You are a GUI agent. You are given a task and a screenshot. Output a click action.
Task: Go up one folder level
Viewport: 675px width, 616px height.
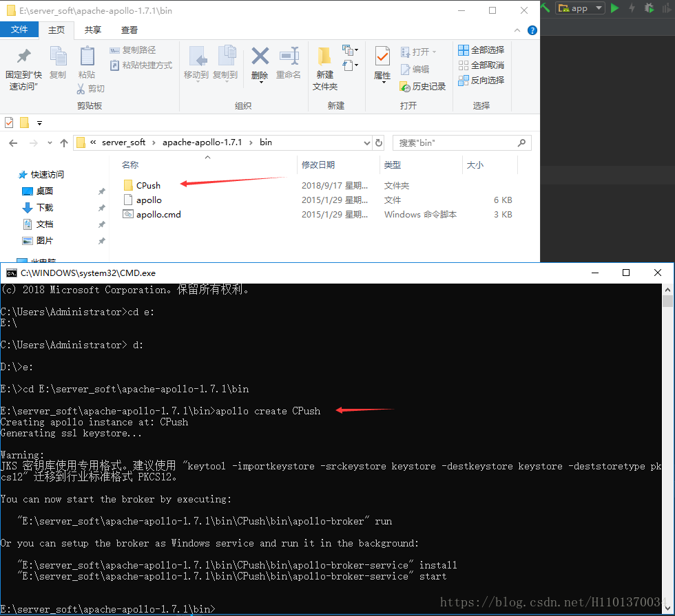pos(64,143)
